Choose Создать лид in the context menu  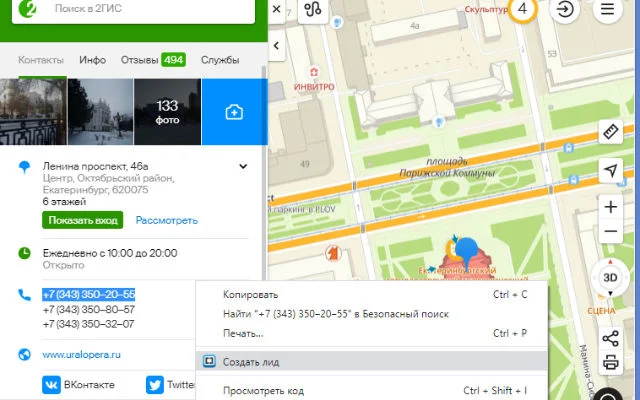pos(371,362)
